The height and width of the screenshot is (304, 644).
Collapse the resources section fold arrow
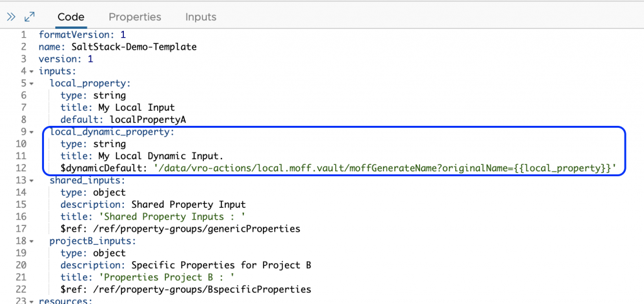(31, 301)
